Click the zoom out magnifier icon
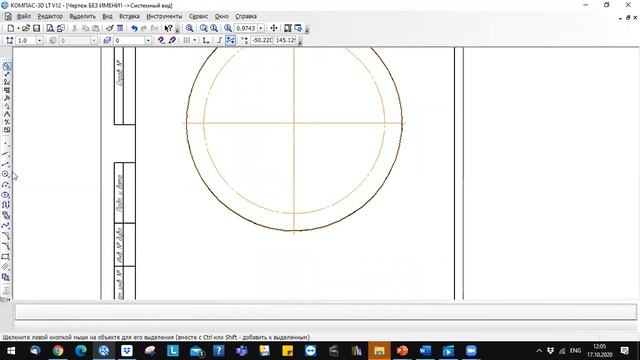 coord(214,28)
